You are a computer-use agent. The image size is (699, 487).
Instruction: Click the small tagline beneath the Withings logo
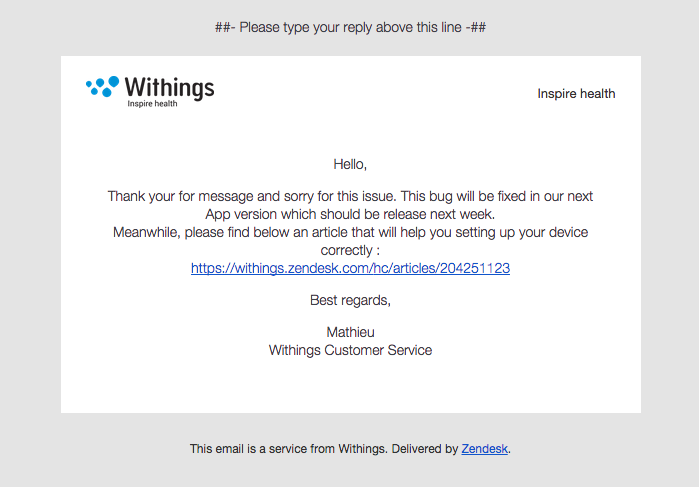pos(152,104)
